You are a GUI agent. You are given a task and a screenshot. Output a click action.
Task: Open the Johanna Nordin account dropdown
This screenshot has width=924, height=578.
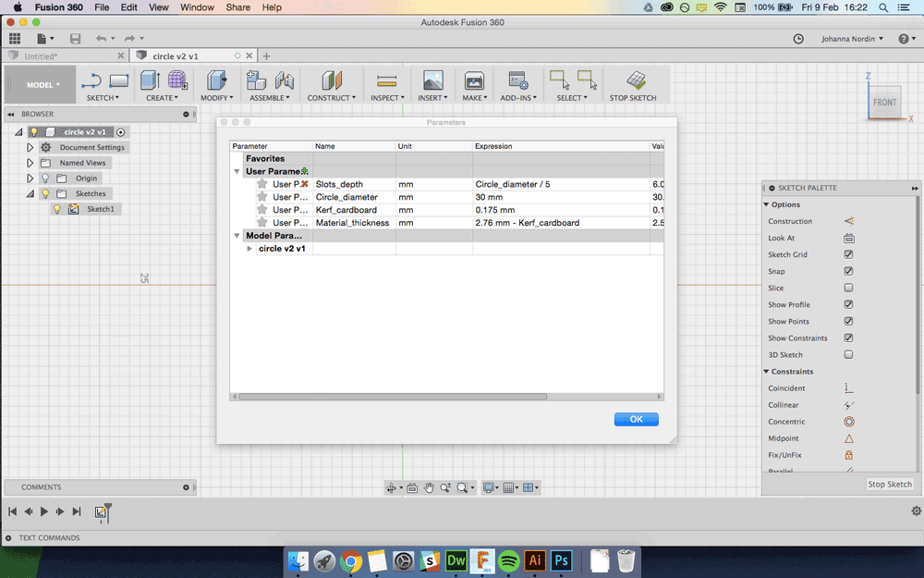point(852,39)
